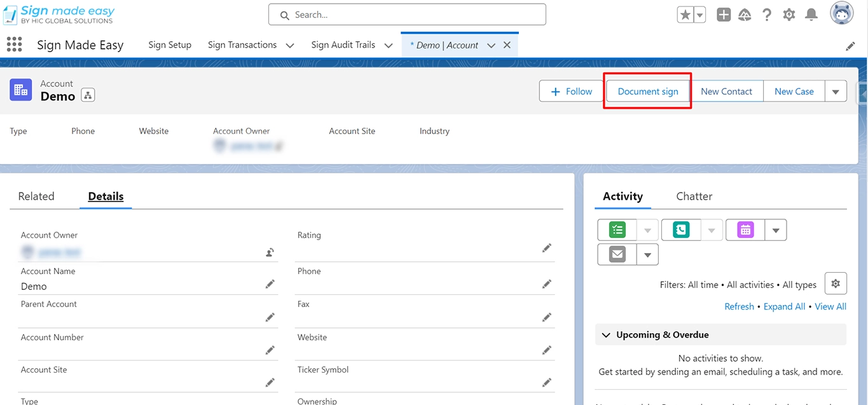
Task: Click the New Contact button
Action: [x=726, y=92]
